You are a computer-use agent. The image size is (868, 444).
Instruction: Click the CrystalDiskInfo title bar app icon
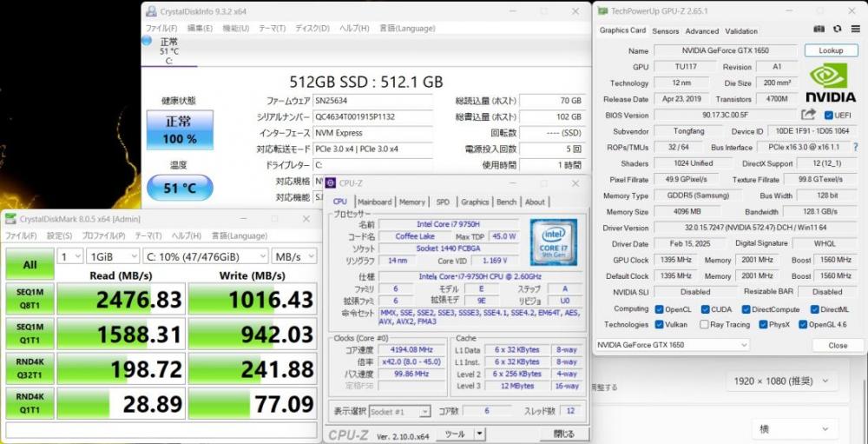151,11
